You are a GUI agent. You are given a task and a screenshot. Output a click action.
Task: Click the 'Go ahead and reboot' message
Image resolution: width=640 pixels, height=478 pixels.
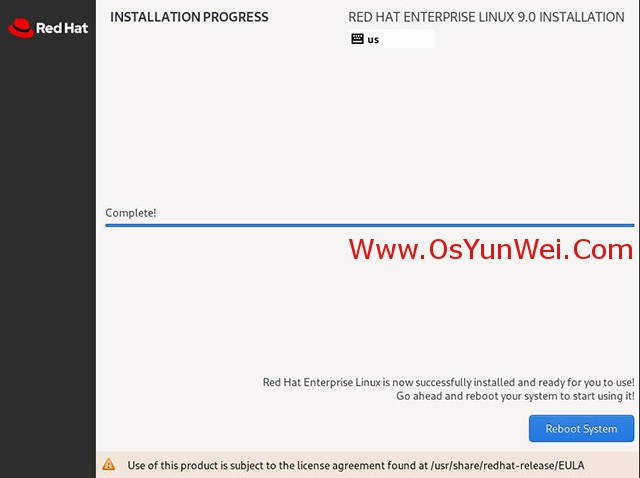click(x=516, y=396)
